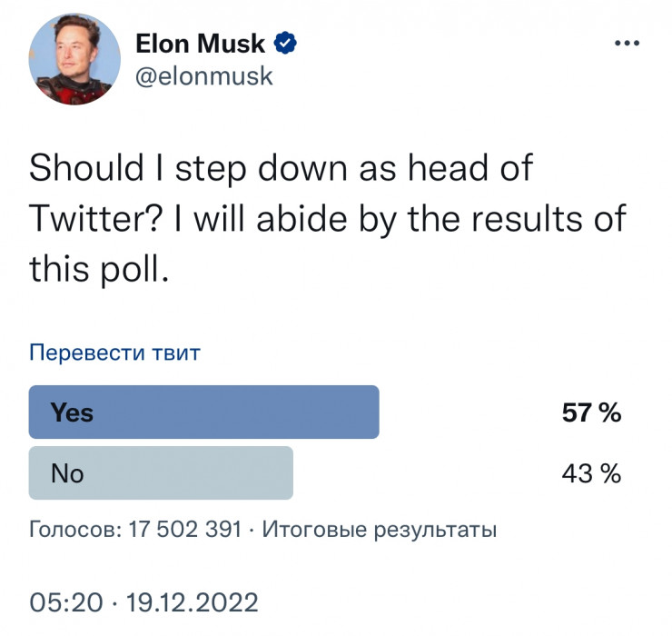The width and height of the screenshot is (672, 636).
Task: Click "Перевести твит" to translate the tweet
Action: click(x=114, y=353)
